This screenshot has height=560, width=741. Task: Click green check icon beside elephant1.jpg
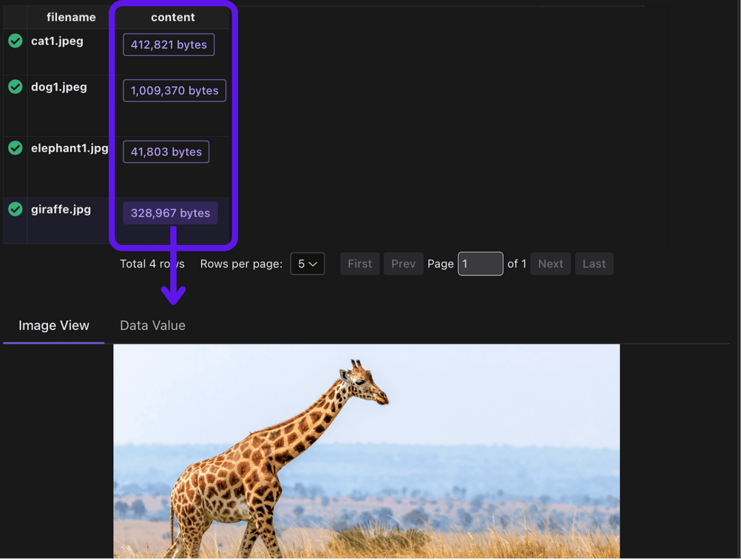tap(15, 148)
